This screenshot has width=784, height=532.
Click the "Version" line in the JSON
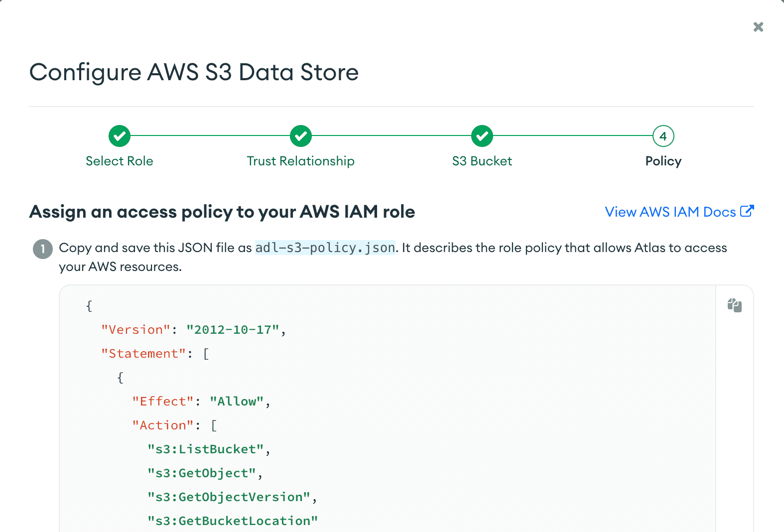point(193,330)
